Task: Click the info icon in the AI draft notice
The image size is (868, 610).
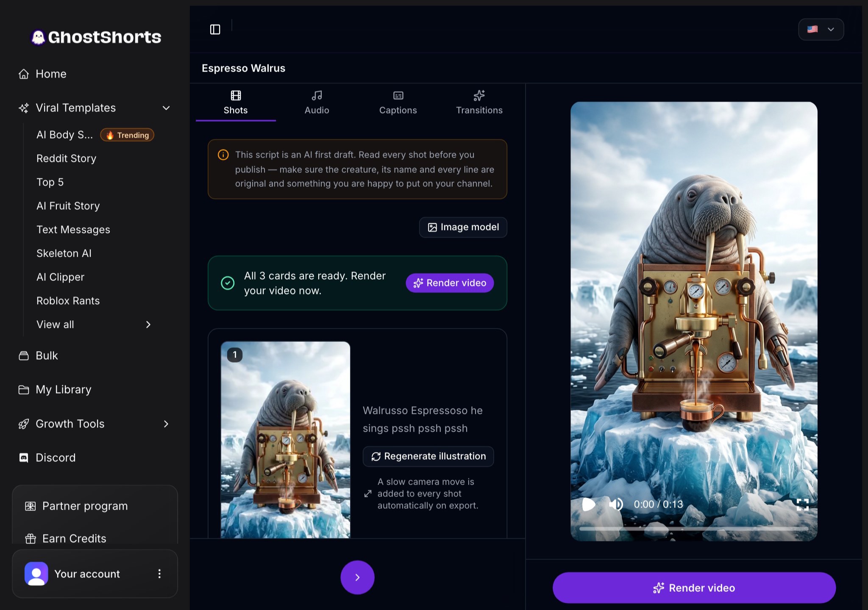Action: coord(223,155)
